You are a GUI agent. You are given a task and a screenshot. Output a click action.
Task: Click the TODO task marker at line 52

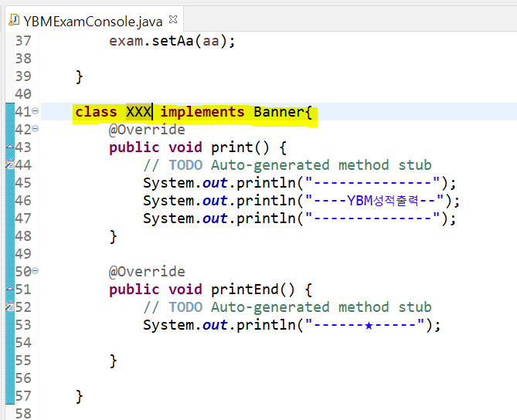click(x=10, y=307)
